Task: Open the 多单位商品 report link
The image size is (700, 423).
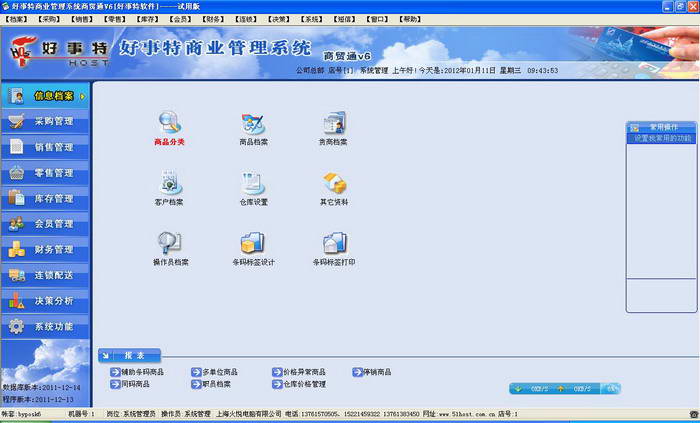Action: click(214, 372)
